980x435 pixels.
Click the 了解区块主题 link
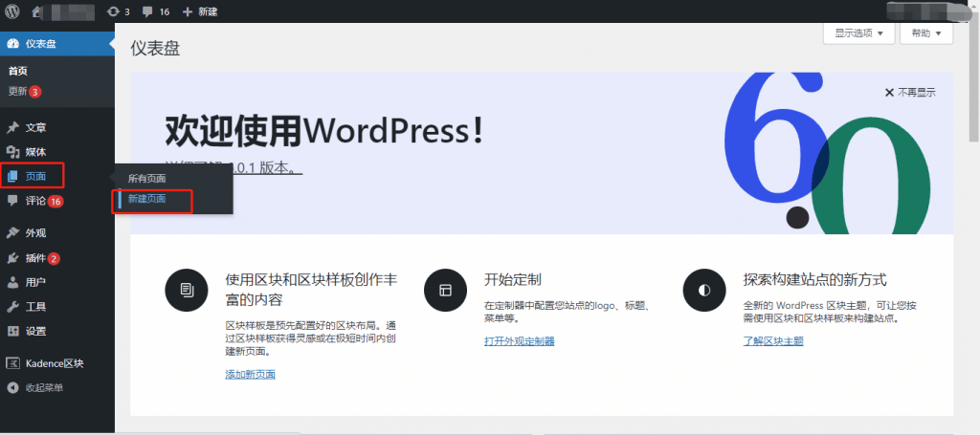[773, 340]
